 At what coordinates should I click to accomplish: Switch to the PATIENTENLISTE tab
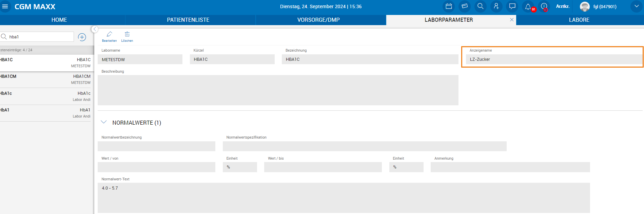coord(188,20)
